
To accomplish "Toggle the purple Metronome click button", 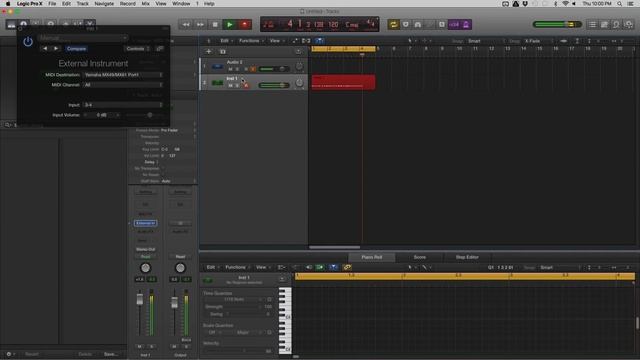I will [x=466, y=24].
